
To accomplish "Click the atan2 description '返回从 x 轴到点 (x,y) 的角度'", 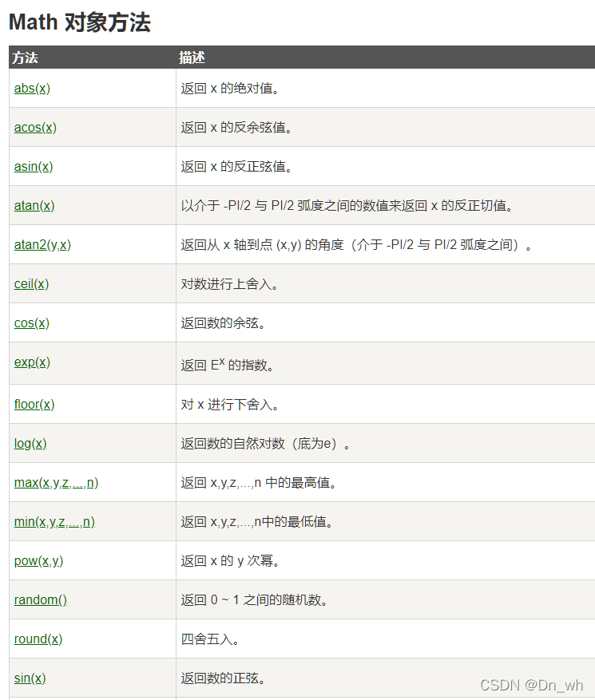I will point(357,245).
